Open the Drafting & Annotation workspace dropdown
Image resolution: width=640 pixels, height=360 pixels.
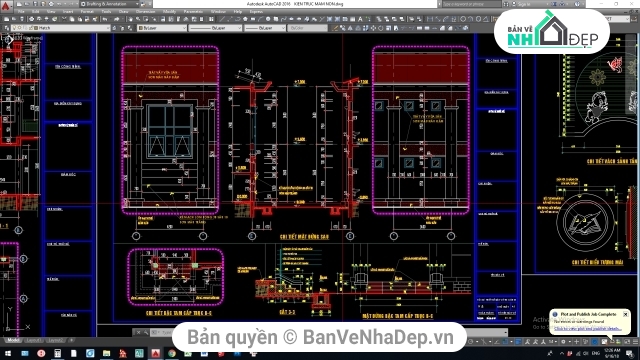point(109,4)
